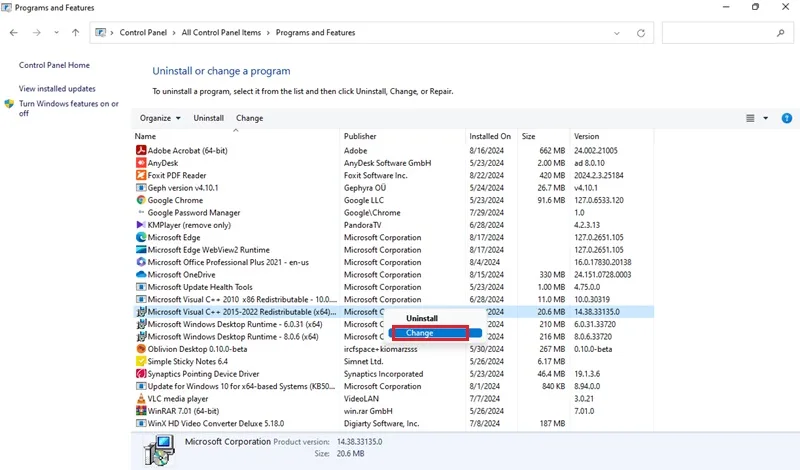Expand the chevron after All Control Panel Items
800x470 pixels.
click(268, 33)
